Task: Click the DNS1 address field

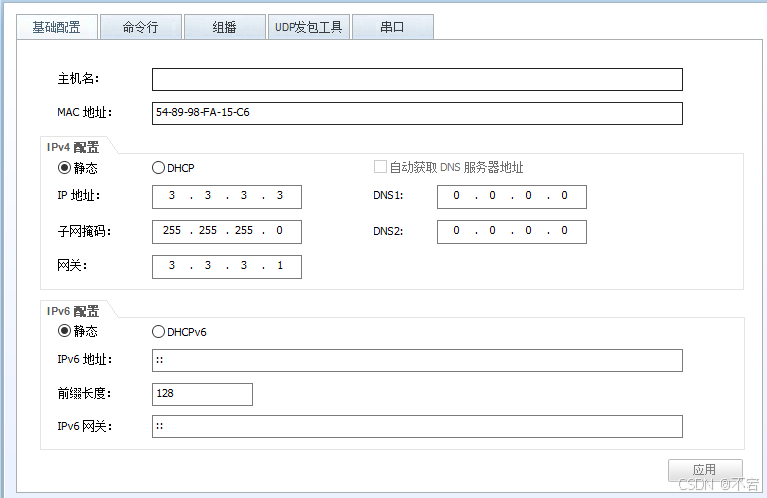Action: [x=512, y=197]
